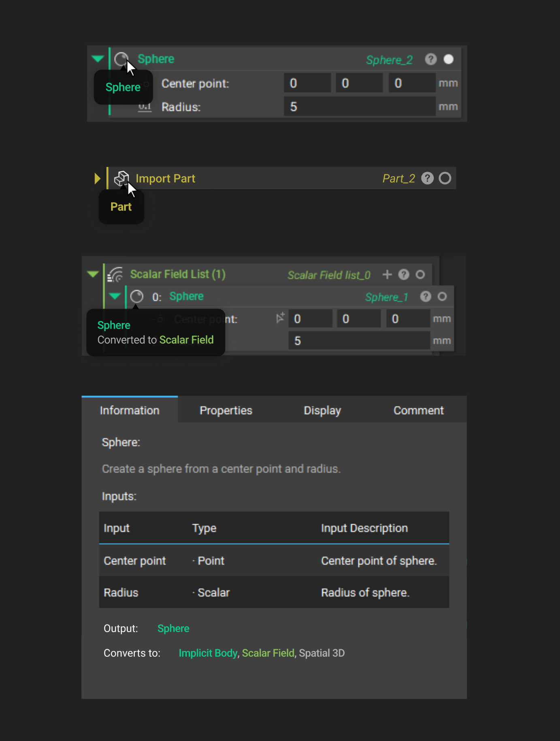This screenshot has height=741, width=560.
Task: Open the Display tab
Action: [322, 410]
